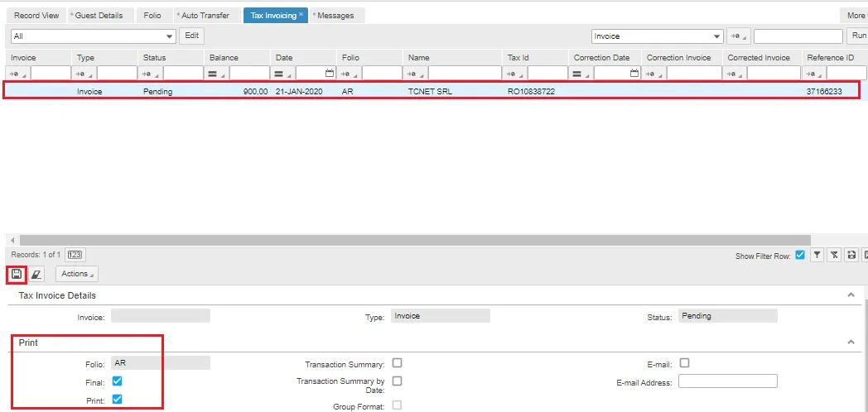Switch to the Guest Details tab
The image size is (868, 412).
coord(99,16)
